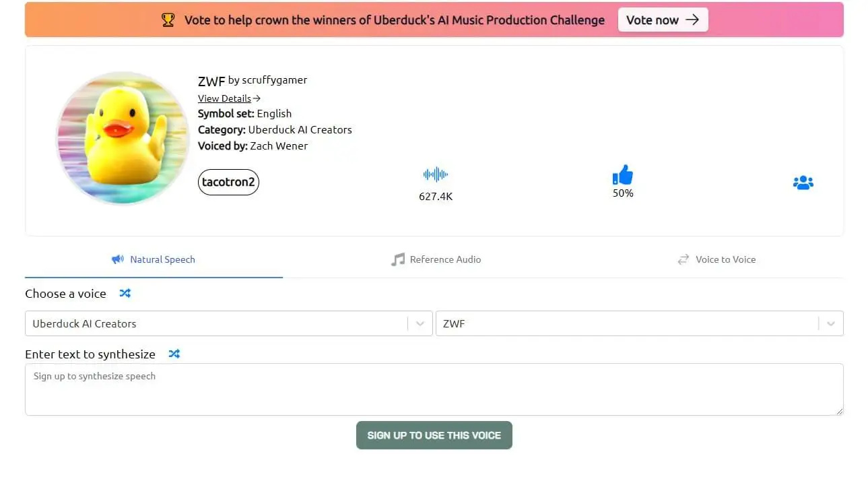Screen dimensions: 868x479
Task: Shuffle the voice with random icon
Action: pyautogui.click(x=125, y=293)
